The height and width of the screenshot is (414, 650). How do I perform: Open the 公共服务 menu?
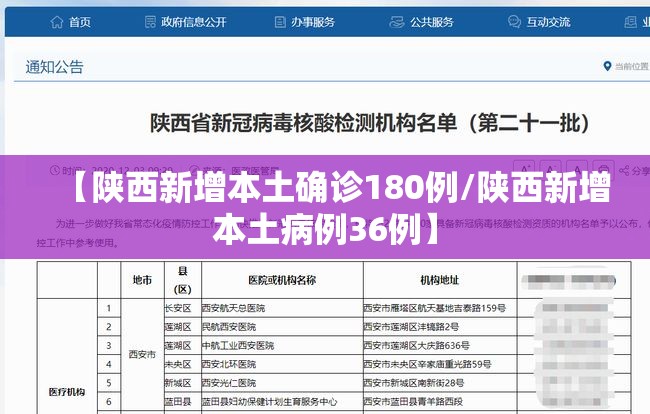(432, 22)
